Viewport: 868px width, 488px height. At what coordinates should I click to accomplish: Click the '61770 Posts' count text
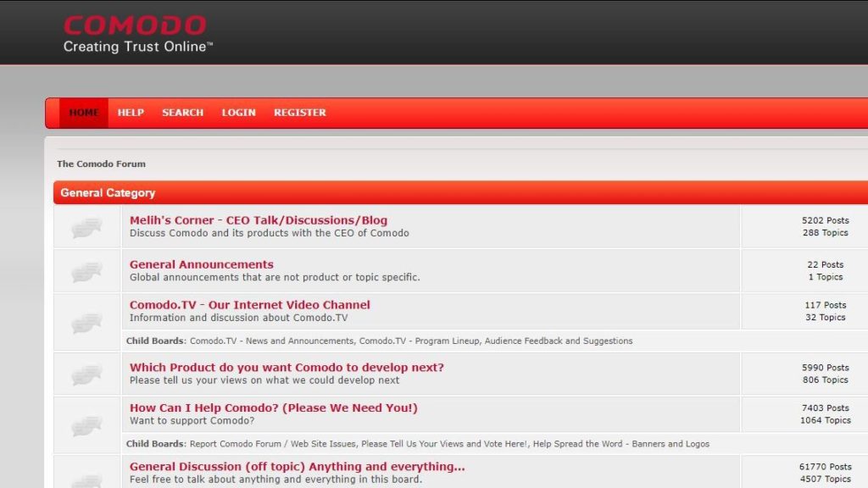[826, 467]
